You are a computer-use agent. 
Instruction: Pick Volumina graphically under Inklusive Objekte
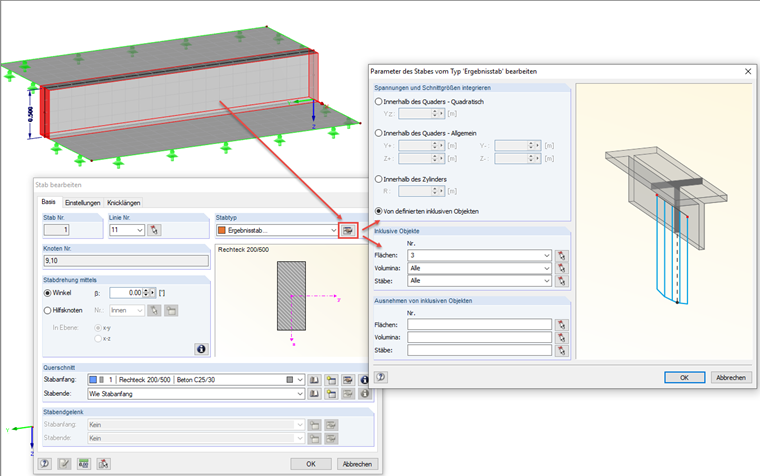coord(561,268)
